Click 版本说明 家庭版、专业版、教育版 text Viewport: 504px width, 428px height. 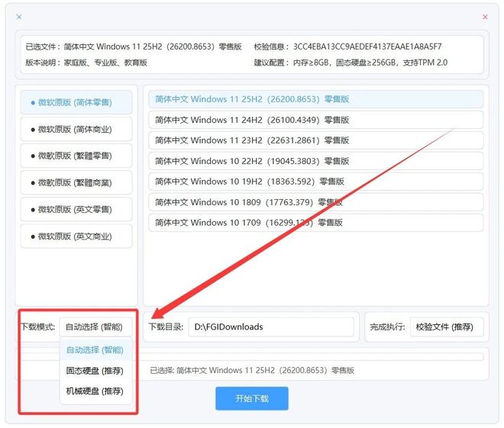coord(86,63)
